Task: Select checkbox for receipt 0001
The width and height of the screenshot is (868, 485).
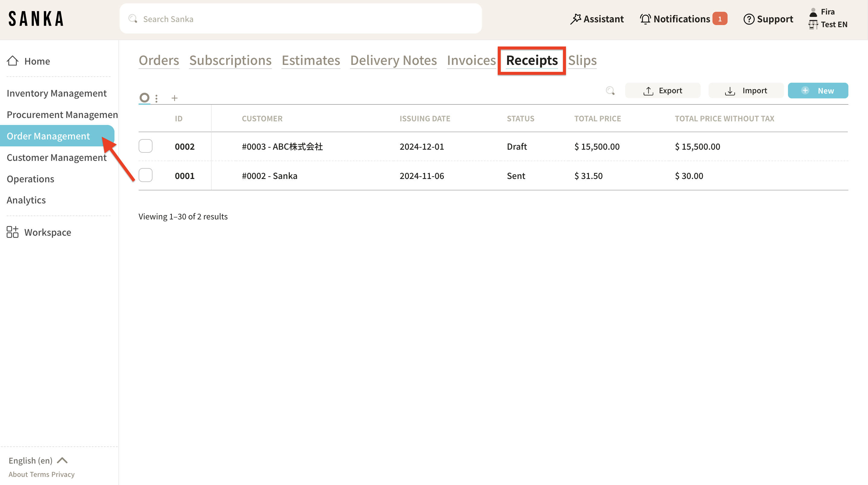Action: (x=146, y=175)
